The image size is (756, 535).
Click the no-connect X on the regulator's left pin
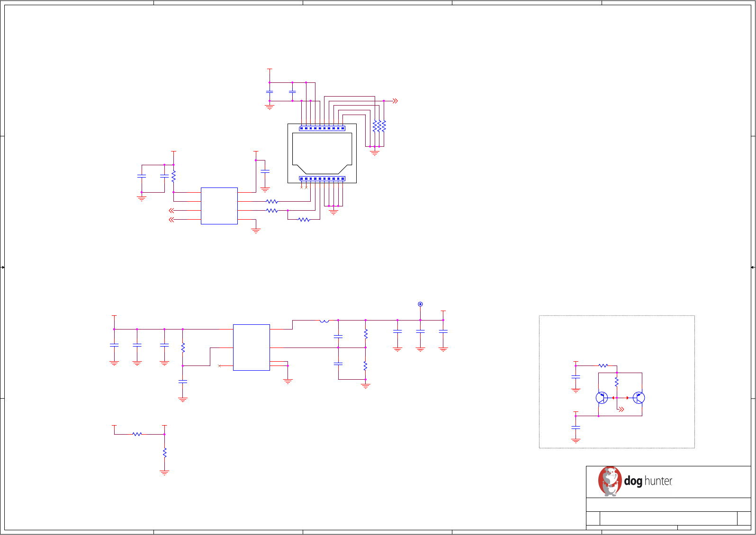[x=219, y=366]
